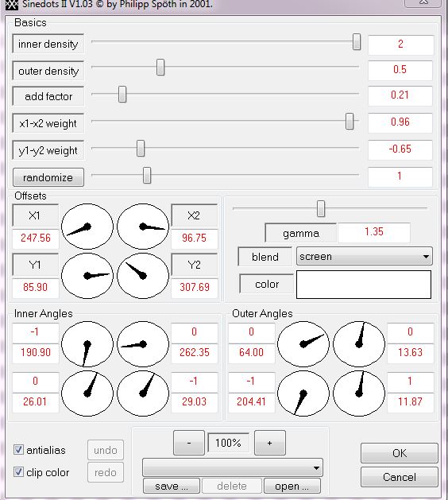Expand the preset dropdown above the save button
Screen dimensions: 448x500
233,467
